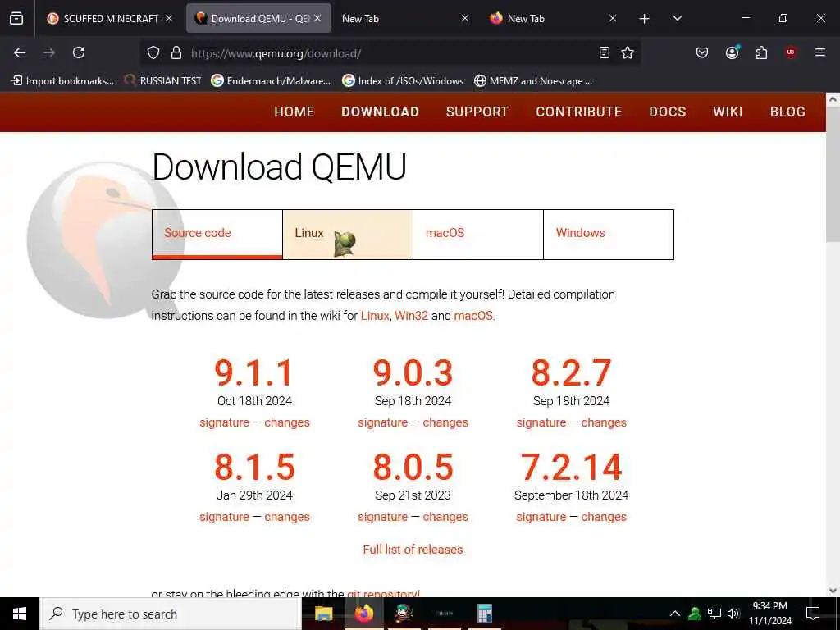Open Linux compilation wiki link in paragraph

[x=375, y=316]
